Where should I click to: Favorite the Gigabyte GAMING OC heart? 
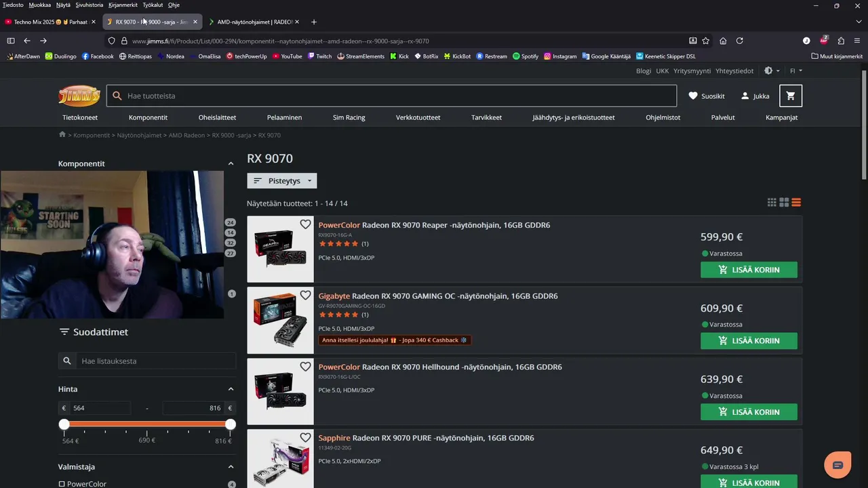coord(305,296)
